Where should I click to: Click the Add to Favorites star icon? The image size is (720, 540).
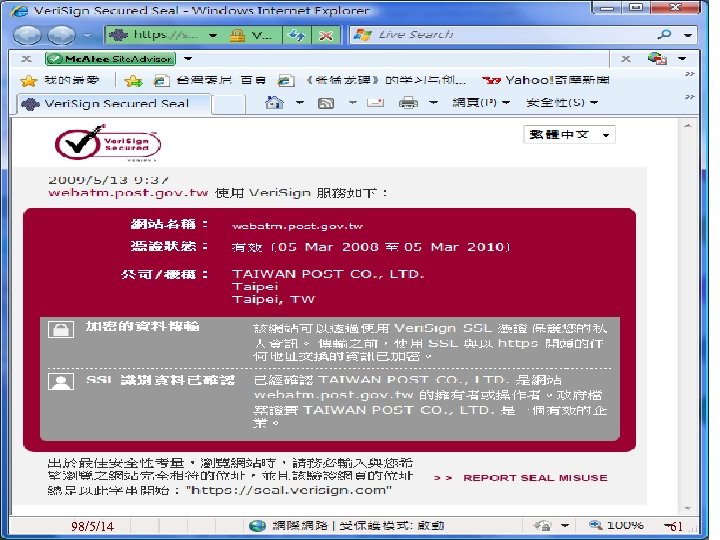click(133, 81)
